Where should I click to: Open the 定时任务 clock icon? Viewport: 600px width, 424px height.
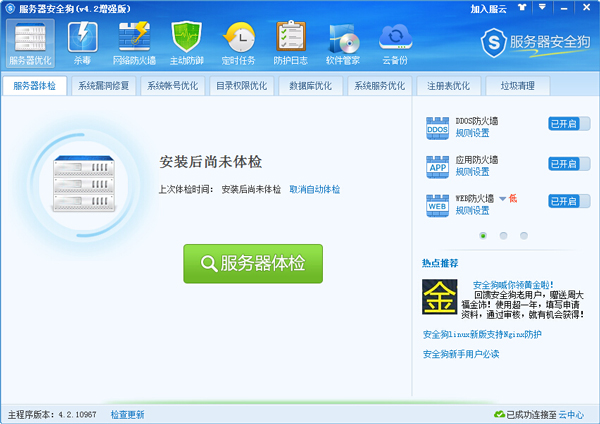point(238,44)
